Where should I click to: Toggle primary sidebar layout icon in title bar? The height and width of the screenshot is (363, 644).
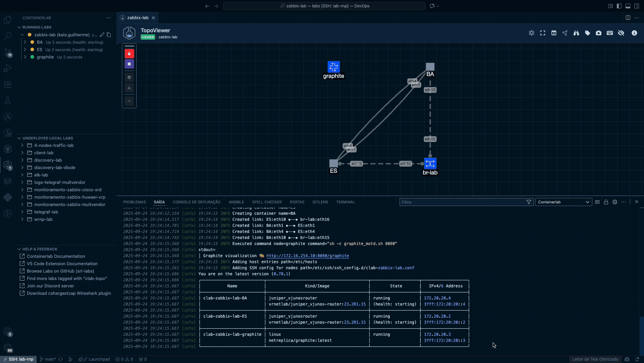coord(619,6)
